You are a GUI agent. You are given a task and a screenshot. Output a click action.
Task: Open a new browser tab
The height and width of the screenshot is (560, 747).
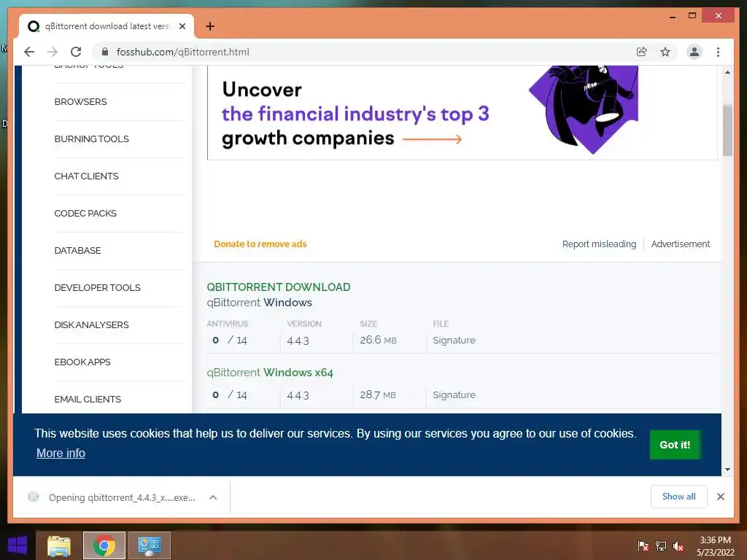point(210,26)
